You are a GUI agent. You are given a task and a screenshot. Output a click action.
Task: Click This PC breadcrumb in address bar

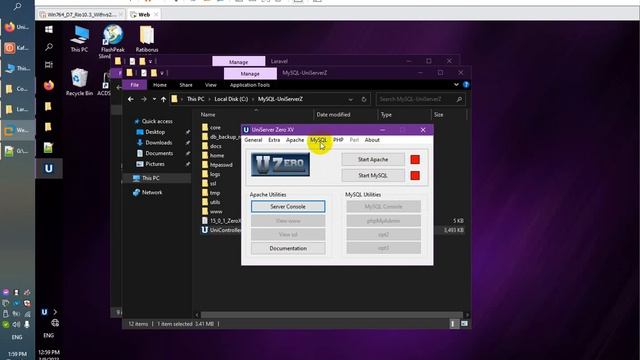tap(196, 99)
